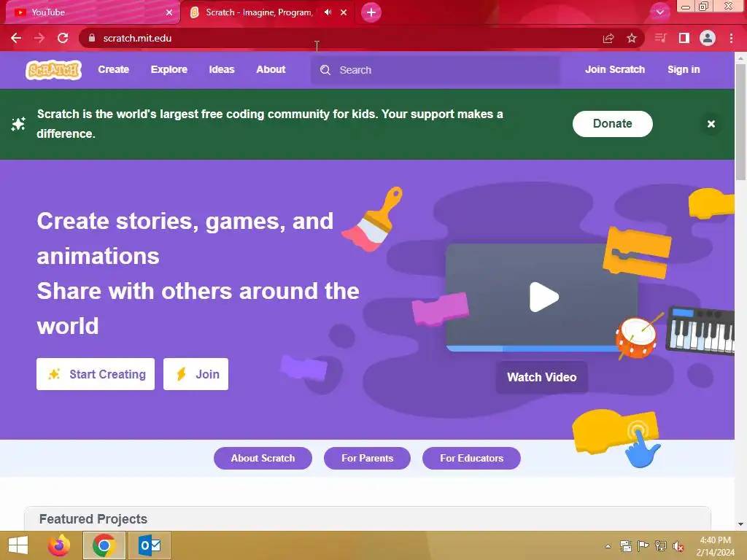This screenshot has width=747, height=560.
Task: Click the Chrome icon in taskbar
Action: point(104,545)
